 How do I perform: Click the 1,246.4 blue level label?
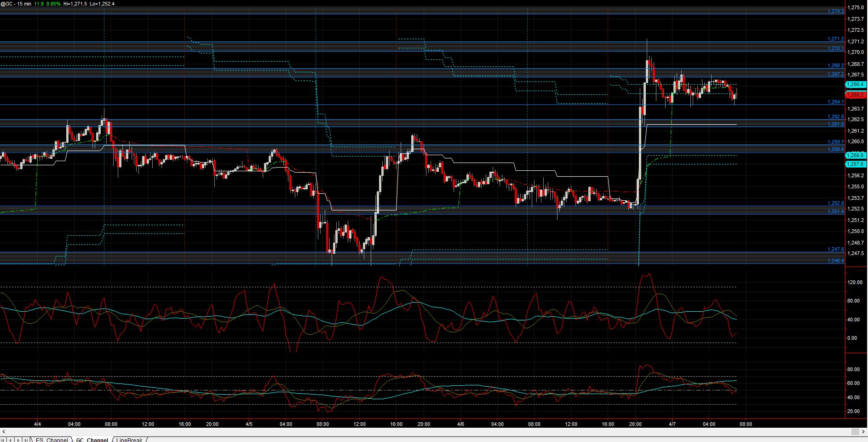coord(836,261)
